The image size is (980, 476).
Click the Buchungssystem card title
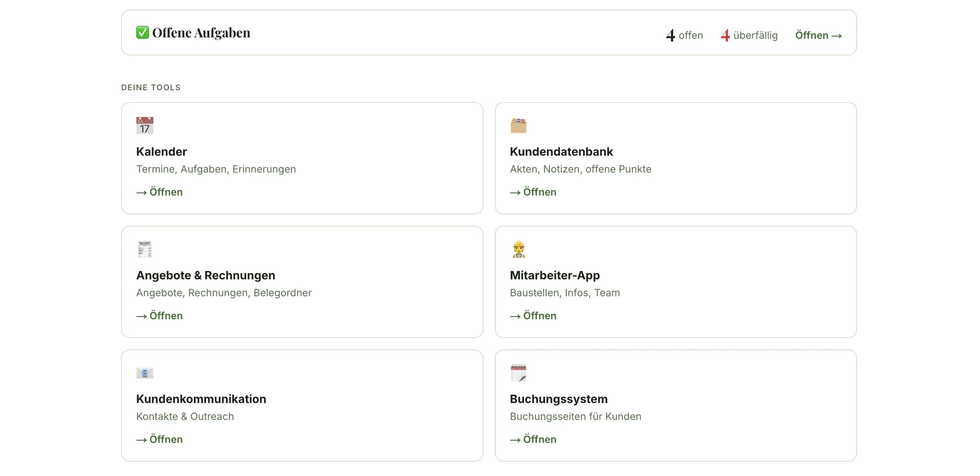click(559, 399)
